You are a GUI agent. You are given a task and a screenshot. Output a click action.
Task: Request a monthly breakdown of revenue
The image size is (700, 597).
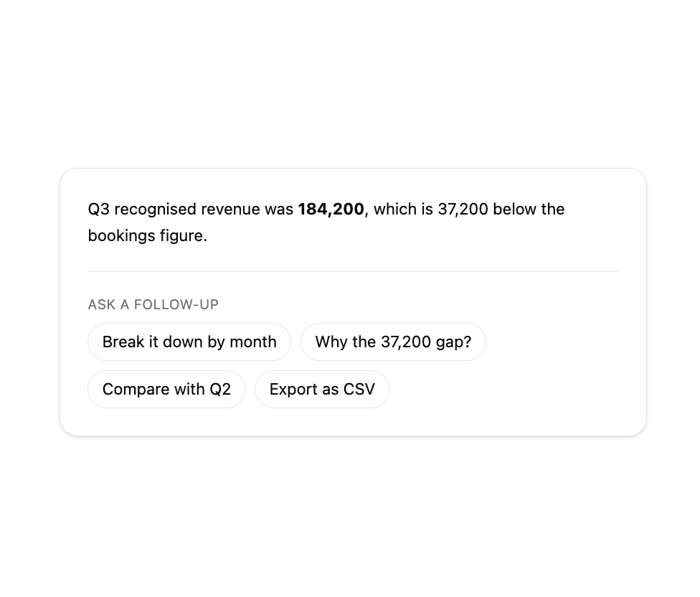(189, 342)
